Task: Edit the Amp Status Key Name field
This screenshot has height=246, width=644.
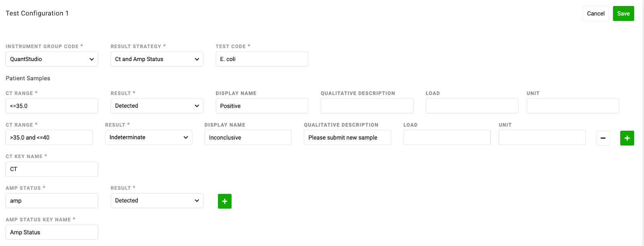Action: tap(52, 232)
